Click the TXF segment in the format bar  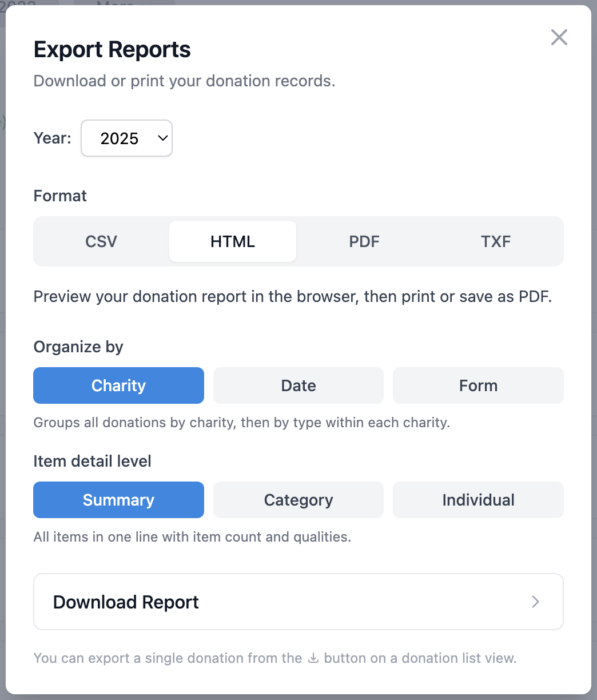tap(495, 241)
